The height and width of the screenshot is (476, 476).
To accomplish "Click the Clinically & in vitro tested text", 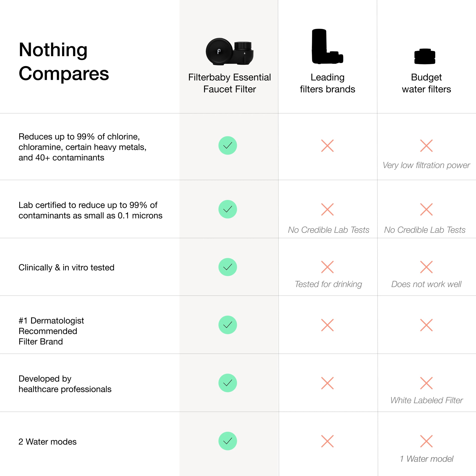I will 66,268.
